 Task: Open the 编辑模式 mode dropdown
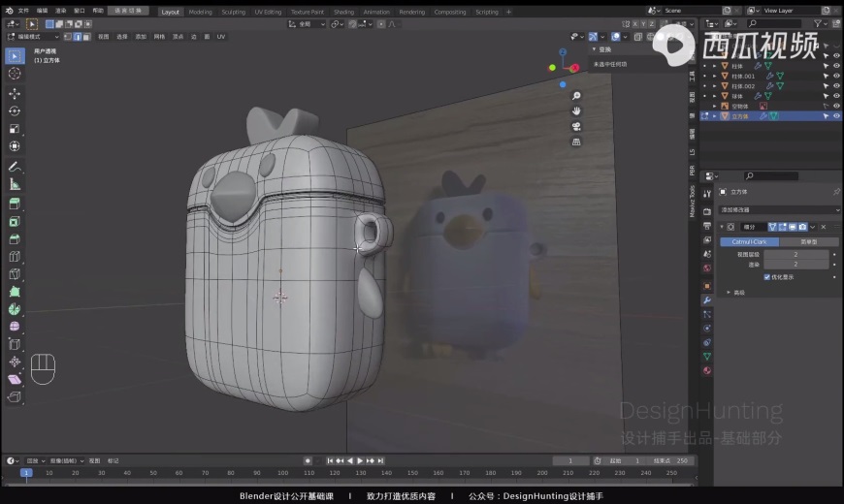pos(33,37)
